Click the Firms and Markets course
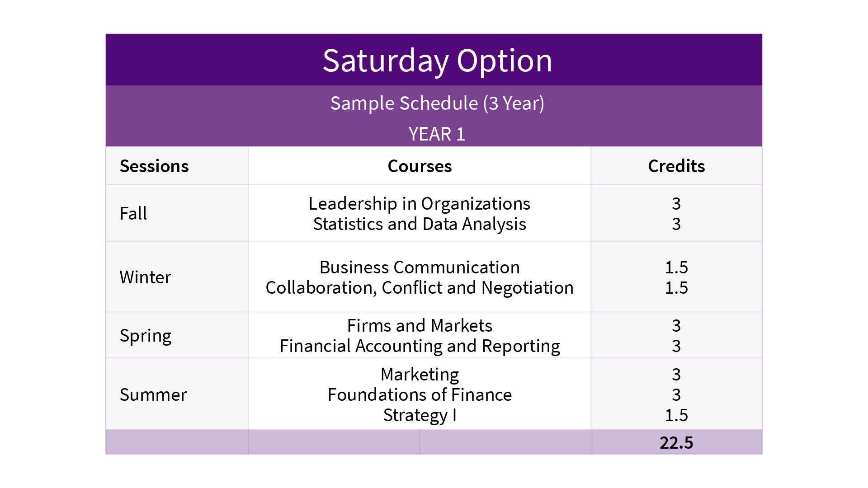This screenshot has height=488, width=868. [420, 326]
